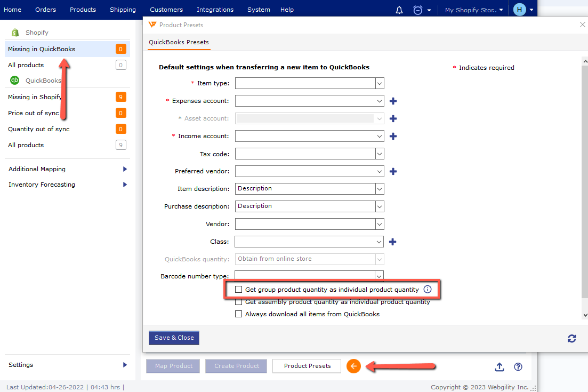Open the Item description dropdown
The height and width of the screenshot is (392, 588).
380,189
